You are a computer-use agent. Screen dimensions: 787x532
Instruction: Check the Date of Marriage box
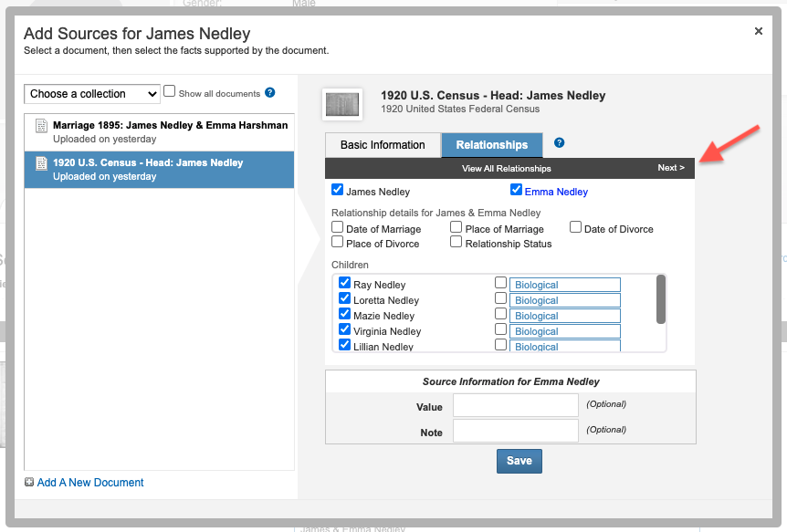pyautogui.click(x=338, y=228)
